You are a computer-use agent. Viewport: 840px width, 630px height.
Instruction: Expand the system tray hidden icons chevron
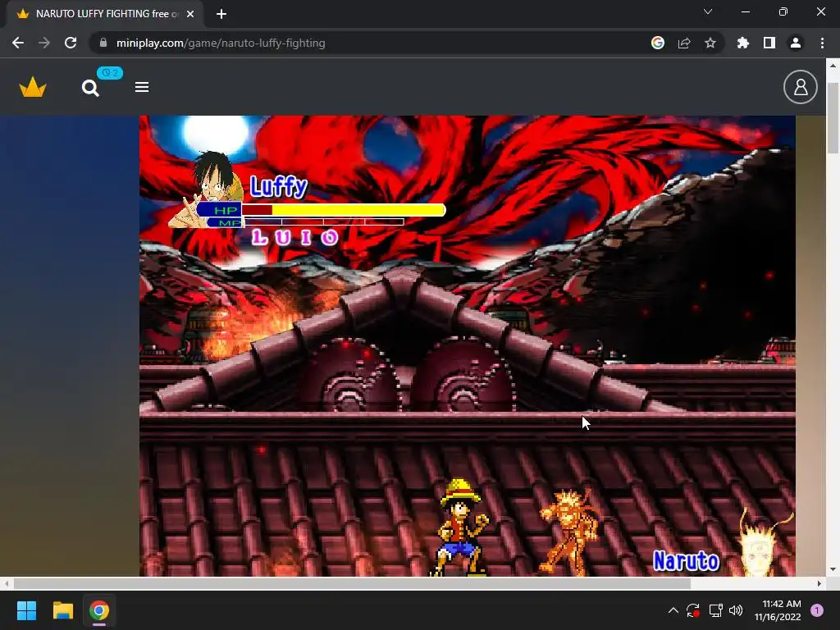673,610
